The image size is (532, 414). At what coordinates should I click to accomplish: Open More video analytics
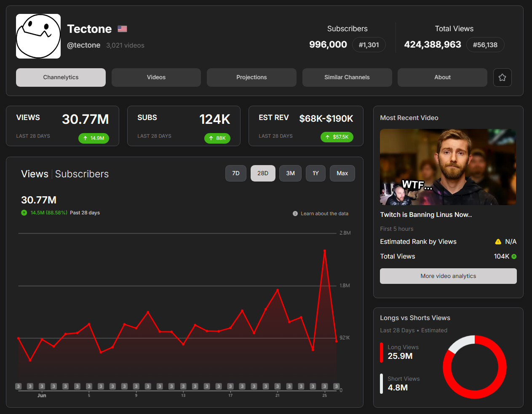[448, 276]
